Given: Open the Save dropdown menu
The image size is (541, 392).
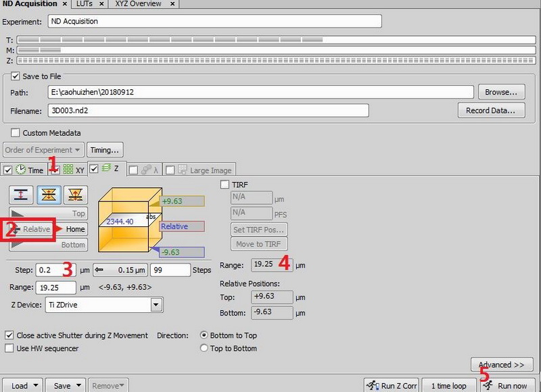Looking at the screenshot, I should (x=66, y=385).
